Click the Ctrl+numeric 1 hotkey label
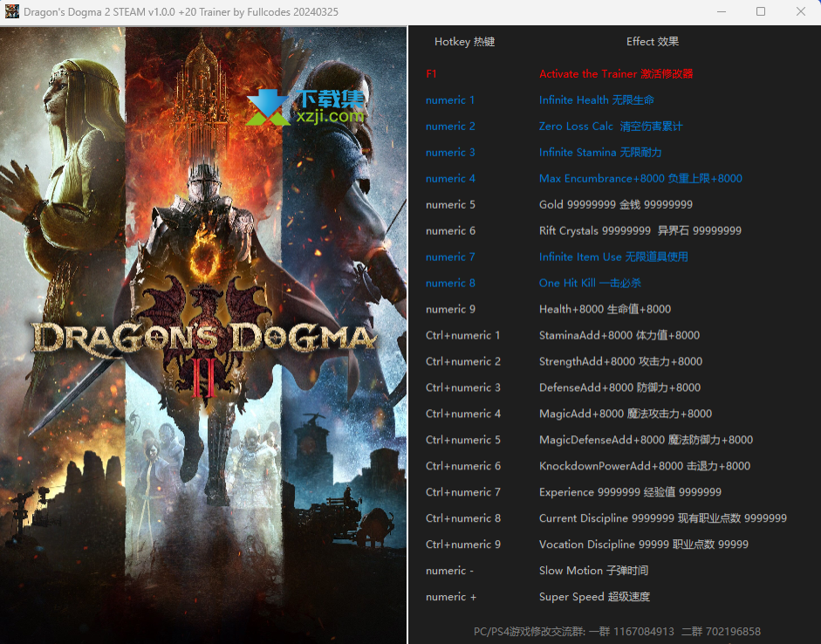The height and width of the screenshot is (644, 821). tap(463, 336)
